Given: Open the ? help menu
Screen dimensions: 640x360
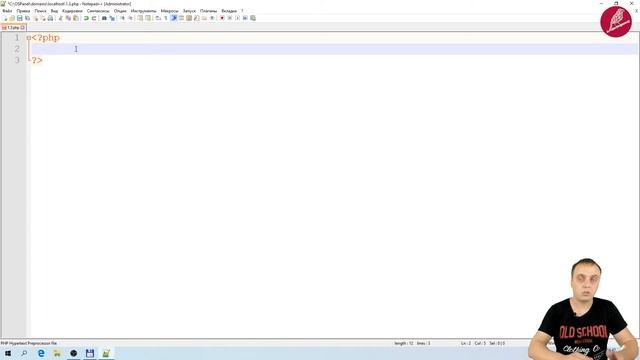Looking at the screenshot, I should (242, 11).
